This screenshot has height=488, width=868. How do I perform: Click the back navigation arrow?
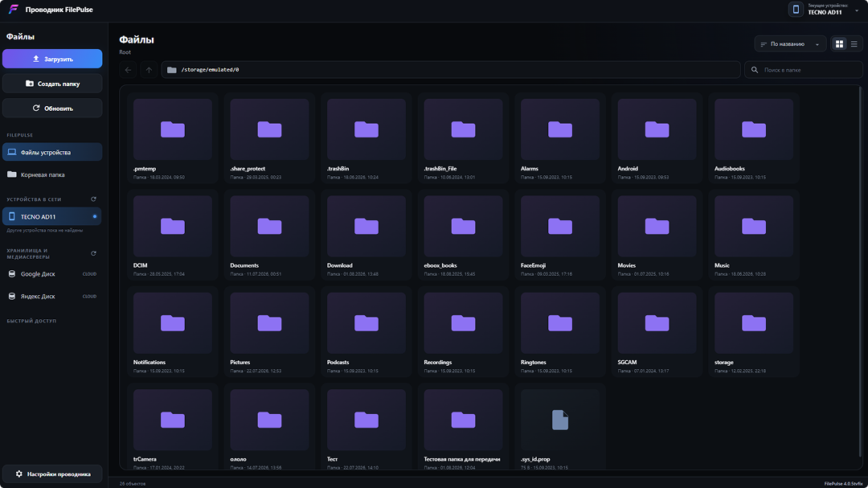[x=128, y=70]
